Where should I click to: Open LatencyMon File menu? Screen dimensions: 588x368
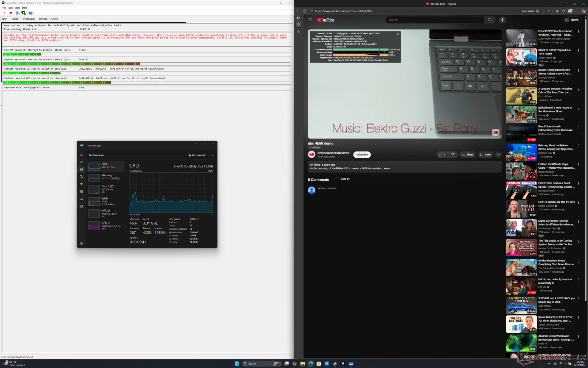pyautogui.click(x=4, y=8)
